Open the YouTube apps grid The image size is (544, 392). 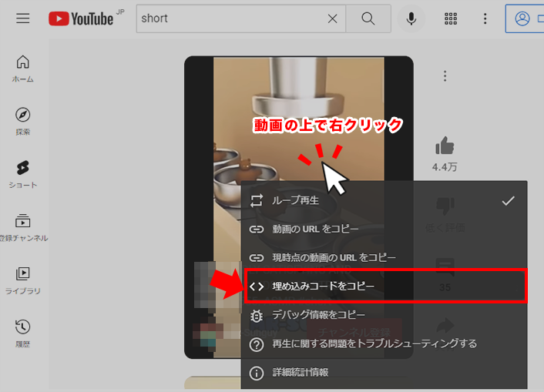click(x=451, y=18)
